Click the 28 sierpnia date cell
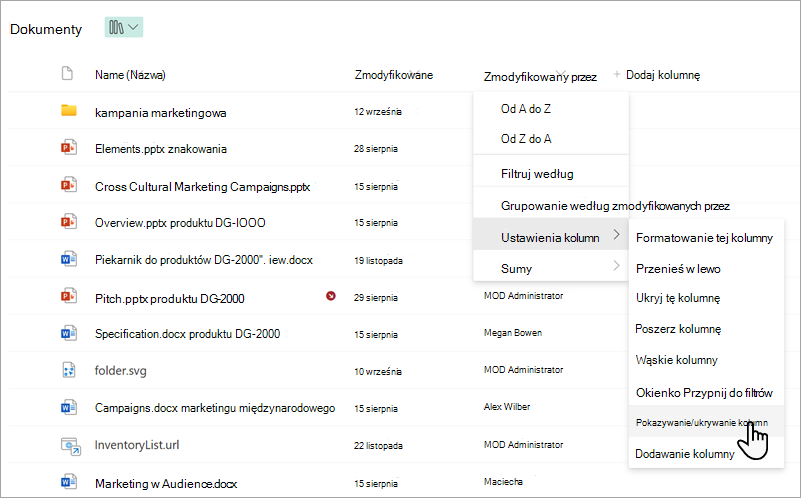The width and height of the screenshot is (801, 498). click(x=376, y=149)
